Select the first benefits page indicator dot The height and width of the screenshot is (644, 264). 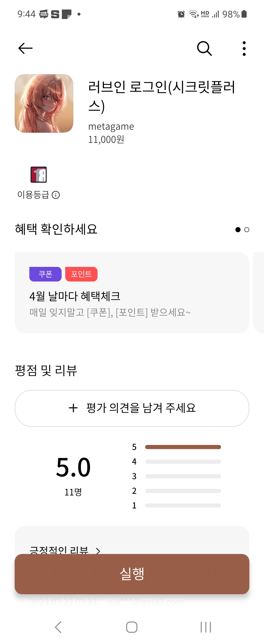click(238, 230)
